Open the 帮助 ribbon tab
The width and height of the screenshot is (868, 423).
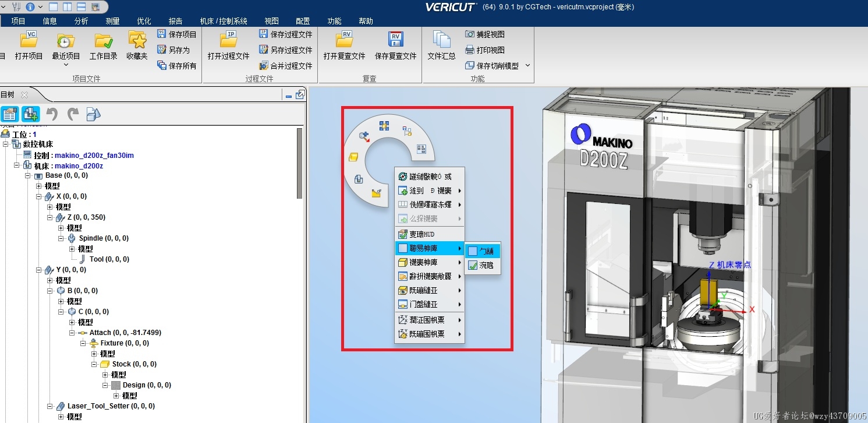pyautogui.click(x=366, y=21)
